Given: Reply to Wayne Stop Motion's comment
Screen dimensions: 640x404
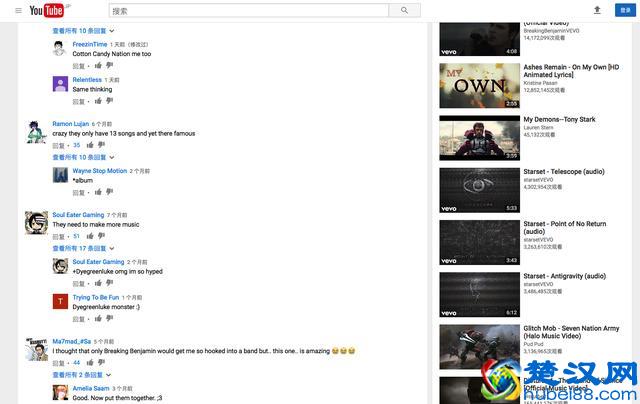Looking at the screenshot, I should pos(78,193).
